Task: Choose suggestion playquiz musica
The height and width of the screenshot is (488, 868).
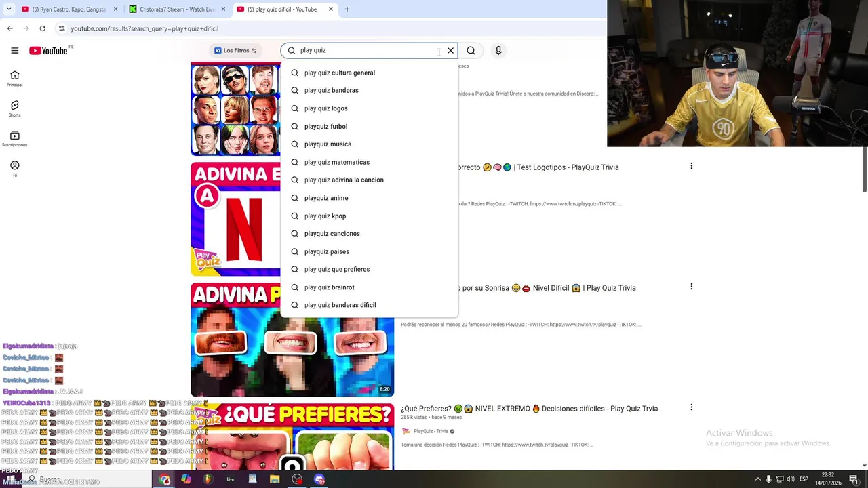Action: tap(370, 144)
